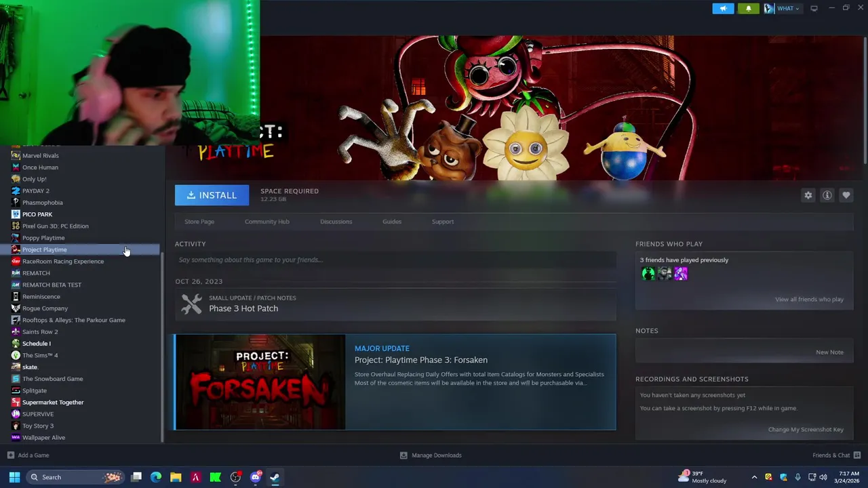
Task: Open Project: Playtime Phase 3: Forsaken title
Action: click(421, 360)
